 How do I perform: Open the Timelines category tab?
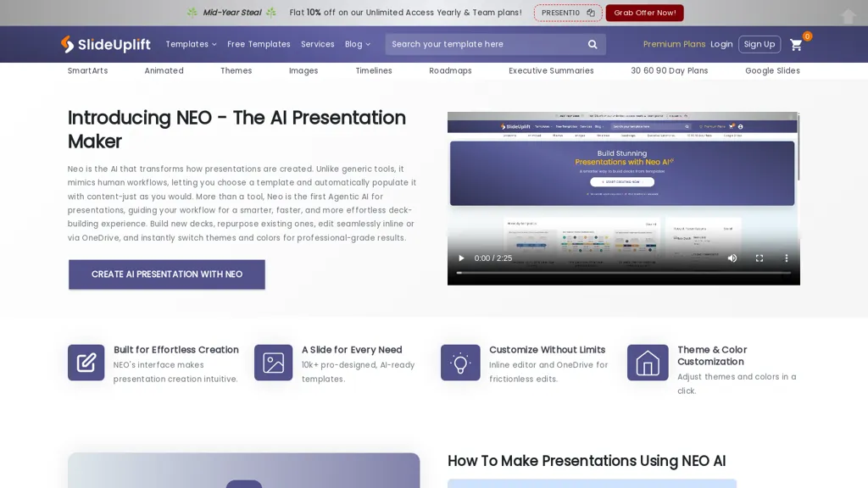pyautogui.click(x=373, y=71)
